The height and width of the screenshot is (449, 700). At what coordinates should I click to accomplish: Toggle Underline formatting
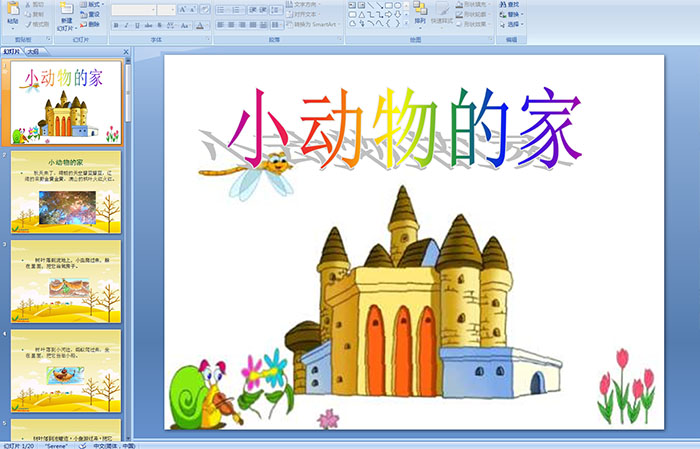(137, 26)
